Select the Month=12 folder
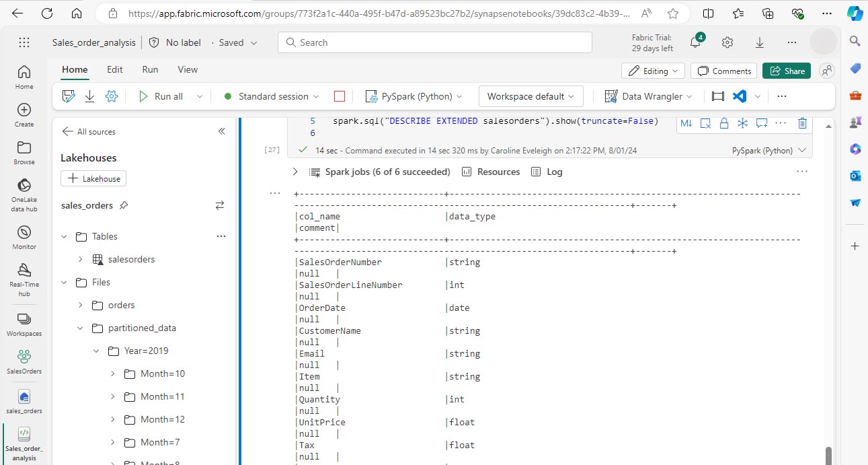Viewport: 868px width, 465px height. tap(163, 419)
